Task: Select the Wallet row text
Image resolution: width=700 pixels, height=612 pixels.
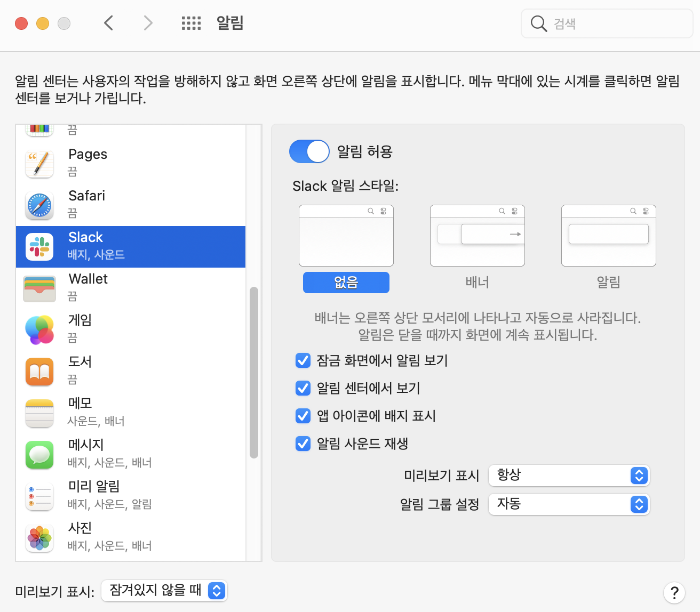Action: (88, 279)
